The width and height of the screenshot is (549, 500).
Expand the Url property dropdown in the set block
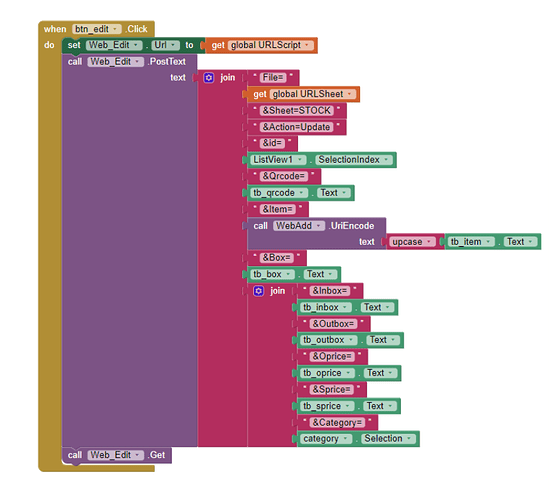pos(165,45)
